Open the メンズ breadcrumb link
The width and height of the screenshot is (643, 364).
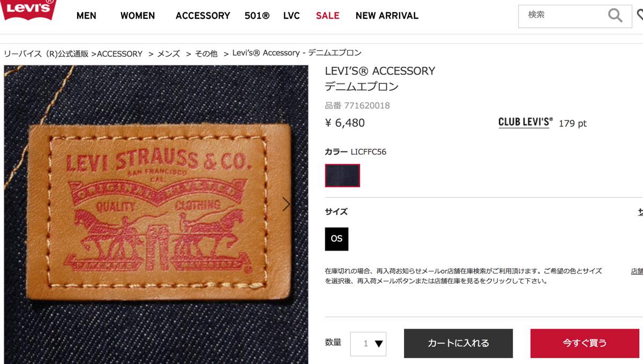(x=168, y=54)
